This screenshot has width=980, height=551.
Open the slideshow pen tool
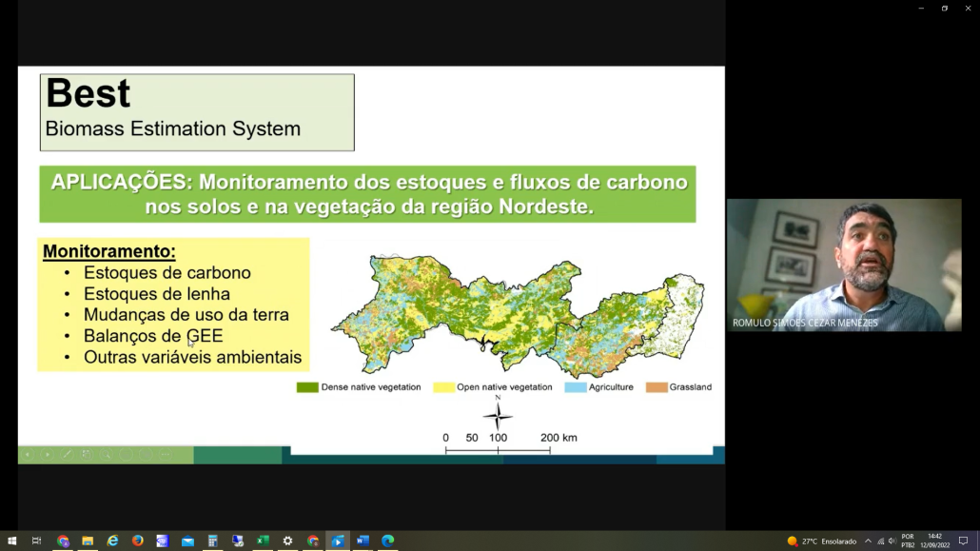pyautogui.click(x=67, y=455)
